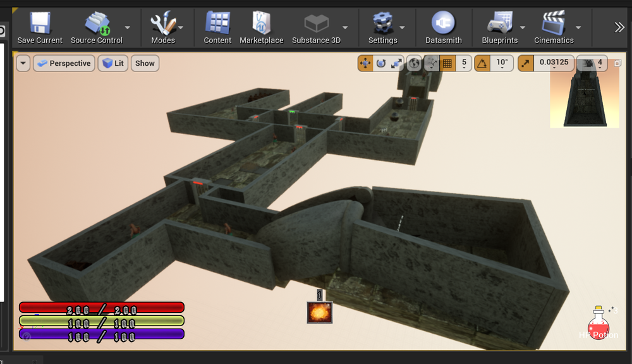This screenshot has height=364, width=632.
Task: Open the camera speed setting control
Action: pos(593,63)
